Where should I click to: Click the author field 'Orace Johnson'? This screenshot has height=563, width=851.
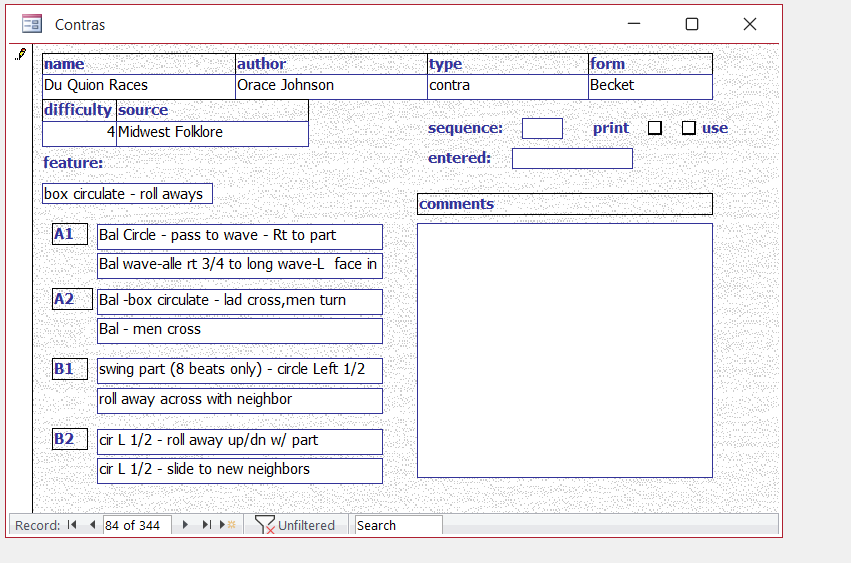click(x=331, y=86)
